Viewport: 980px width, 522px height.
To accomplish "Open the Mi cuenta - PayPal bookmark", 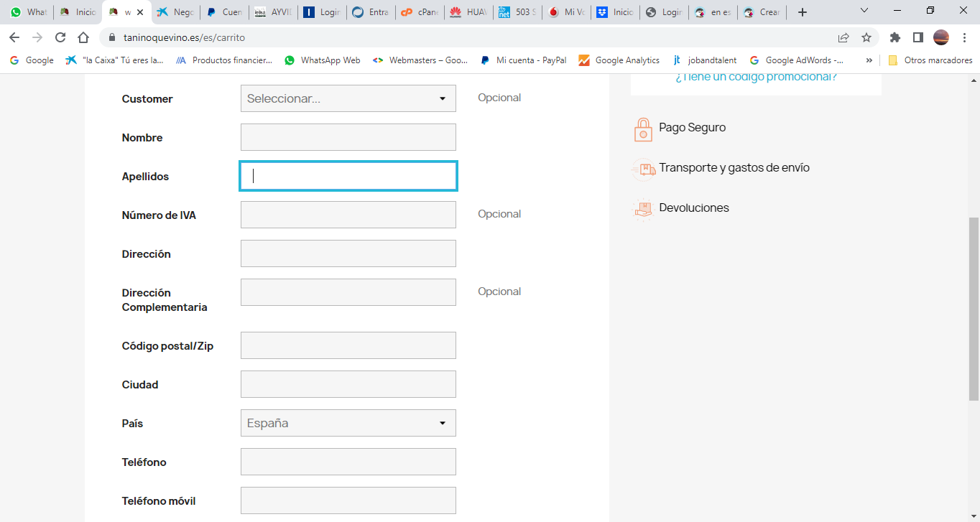I will [524, 60].
